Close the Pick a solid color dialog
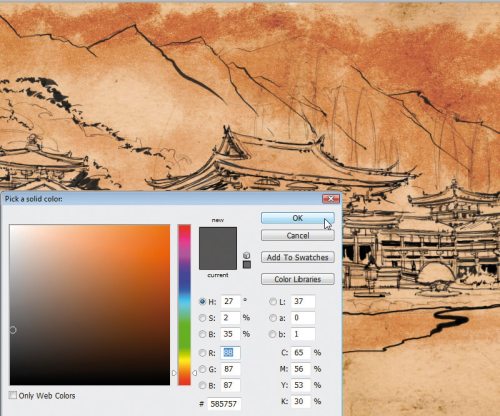The height and width of the screenshot is (416, 500). [x=331, y=199]
